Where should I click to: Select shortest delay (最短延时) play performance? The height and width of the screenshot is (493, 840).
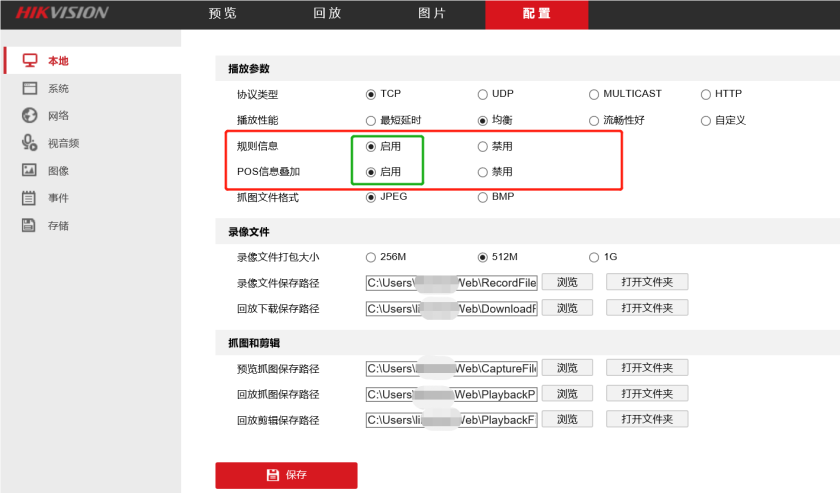tap(371, 120)
